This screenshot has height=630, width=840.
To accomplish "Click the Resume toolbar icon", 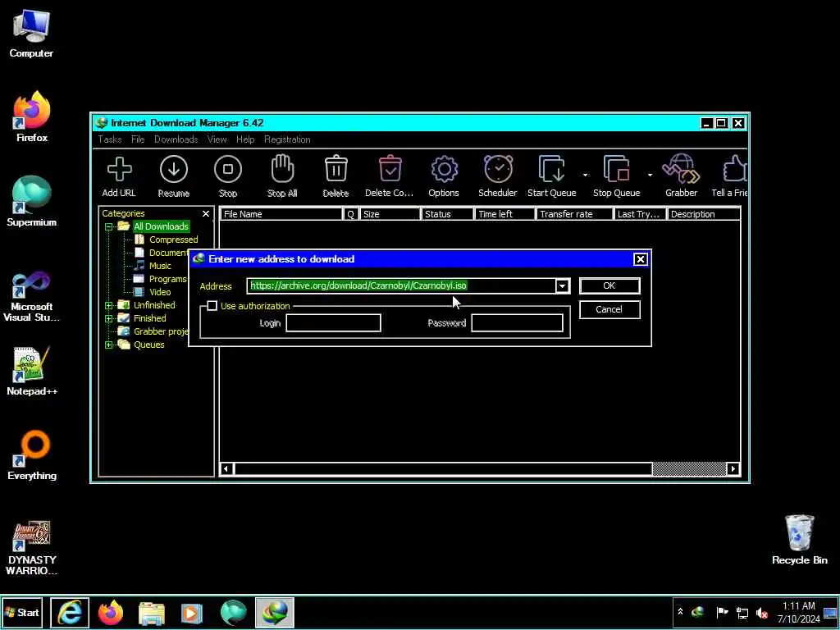I will click(x=174, y=169).
